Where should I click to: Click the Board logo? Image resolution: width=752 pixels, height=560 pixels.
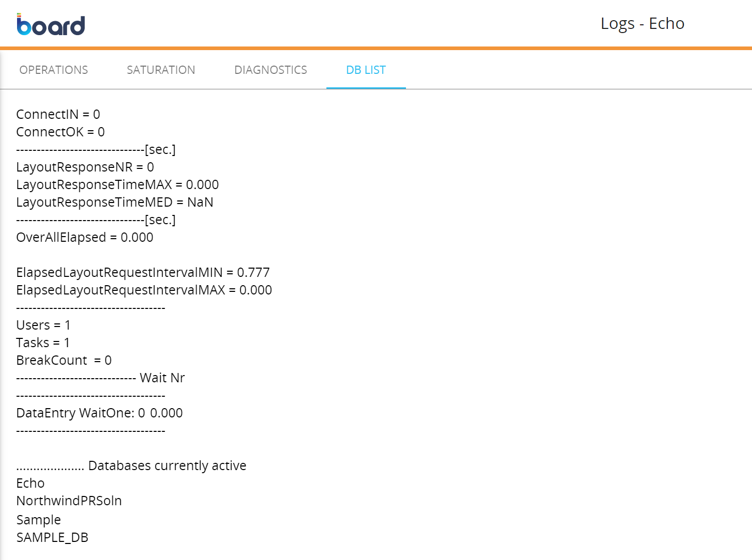pos(51,25)
